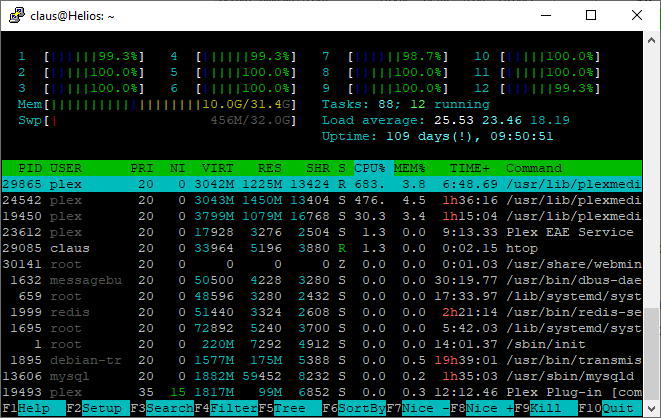The width and height of the screenshot is (661, 418).
Task: Click F3 Search in the footer
Action: point(162,408)
